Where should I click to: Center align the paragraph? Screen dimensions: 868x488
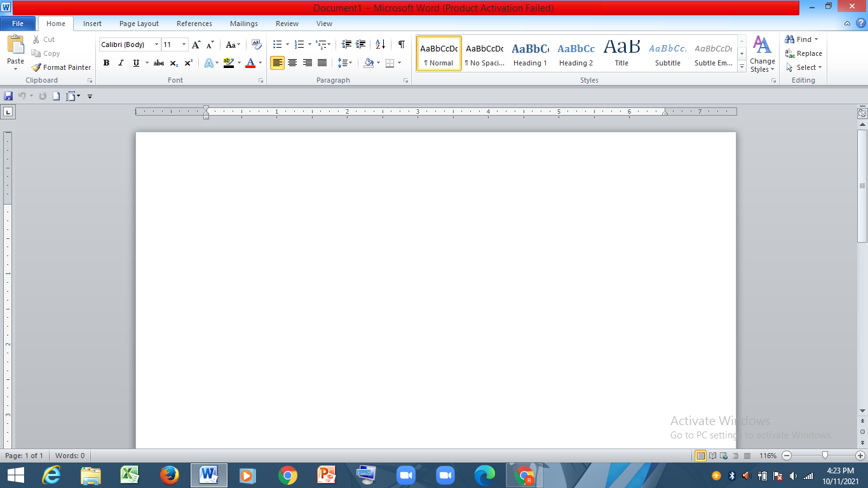[x=292, y=63]
